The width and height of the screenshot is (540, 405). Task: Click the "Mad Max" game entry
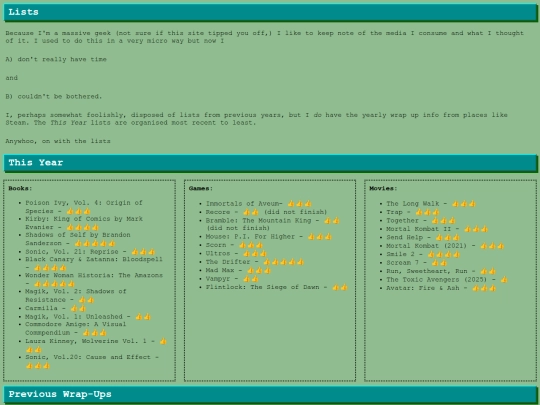(238, 270)
